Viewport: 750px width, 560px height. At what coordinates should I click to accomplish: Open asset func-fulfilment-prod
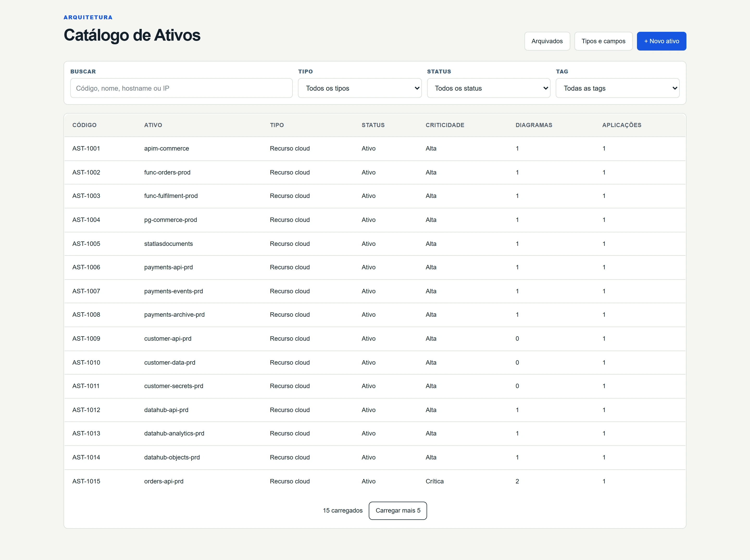[171, 196]
